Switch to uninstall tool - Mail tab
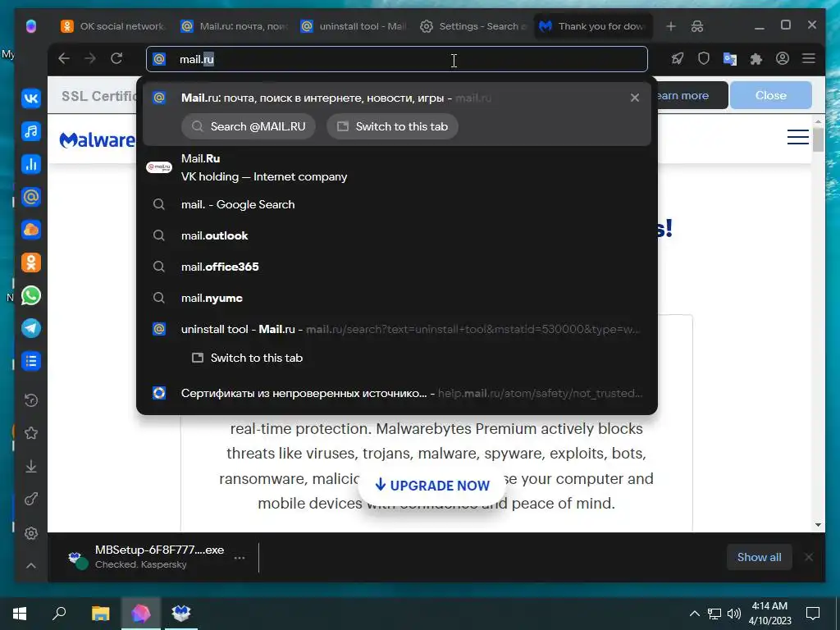Screen dimensions: 840x630 click(354, 26)
